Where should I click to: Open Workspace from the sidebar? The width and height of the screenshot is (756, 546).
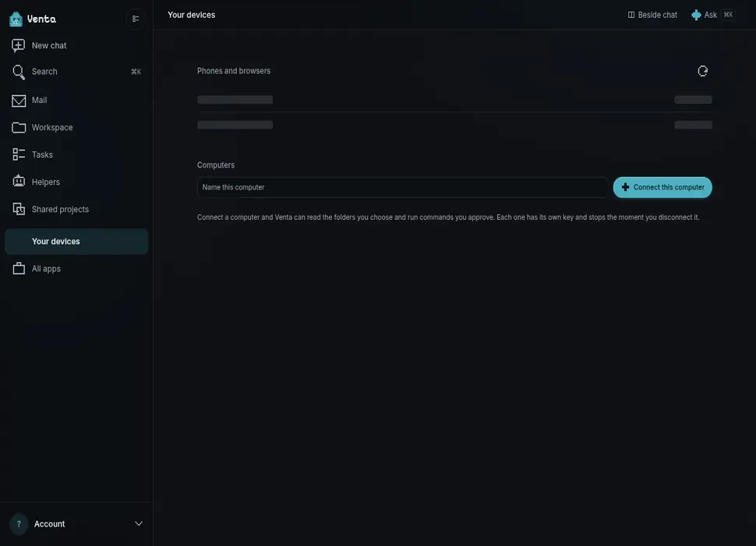[76, 127]
